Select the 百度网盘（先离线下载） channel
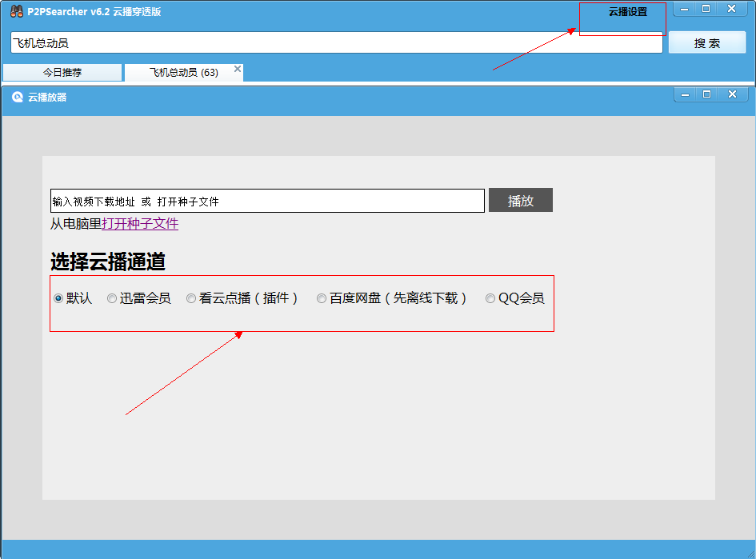756x559 pixels. [322, 297]
